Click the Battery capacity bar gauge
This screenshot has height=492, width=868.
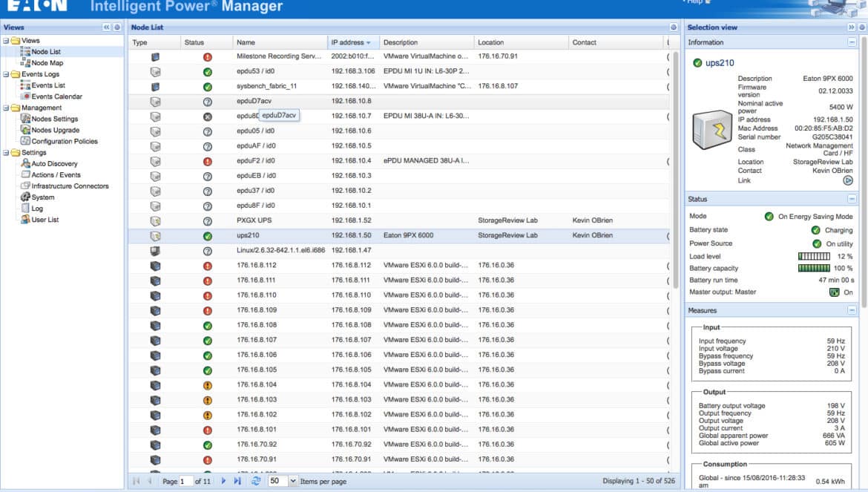point(814,268)
